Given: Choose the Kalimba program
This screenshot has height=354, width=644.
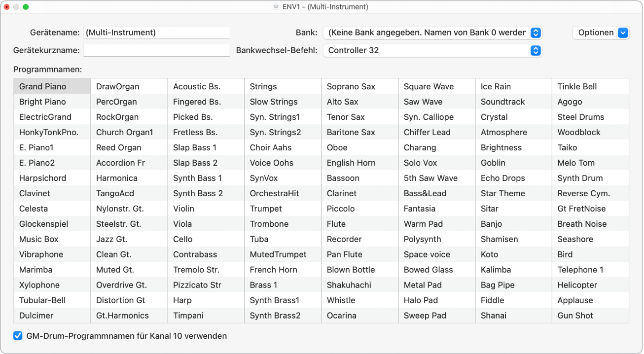Looking at the screenshot, I should 496,270.
